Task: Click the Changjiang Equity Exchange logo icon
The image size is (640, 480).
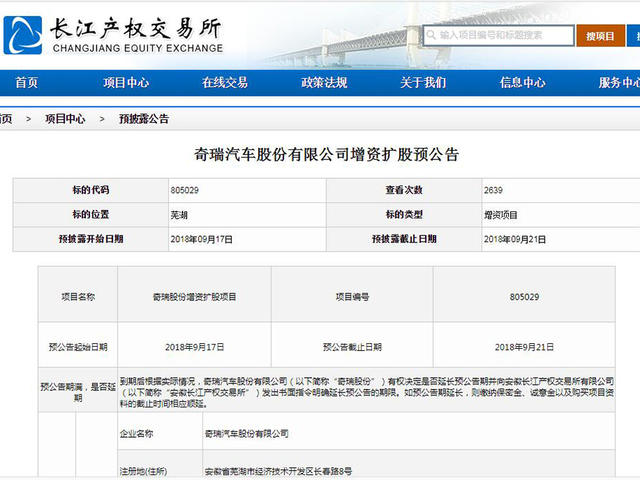Action: tap(23, 36)
